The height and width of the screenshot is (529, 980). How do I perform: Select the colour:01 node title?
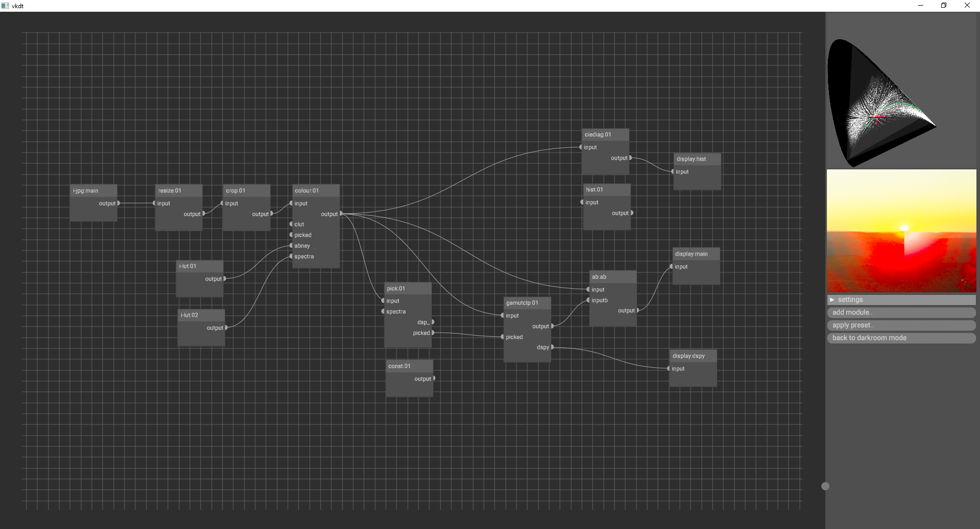click(x=316, y=191)
